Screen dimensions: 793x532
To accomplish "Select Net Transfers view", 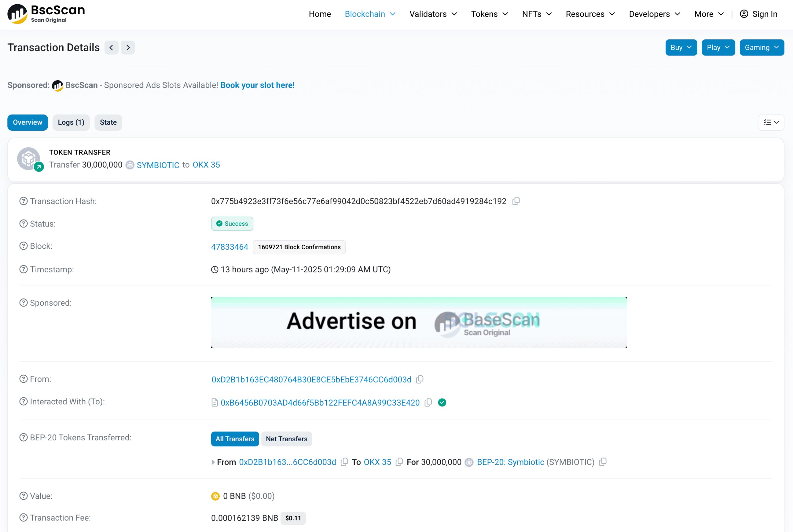I will pos(287,439).
